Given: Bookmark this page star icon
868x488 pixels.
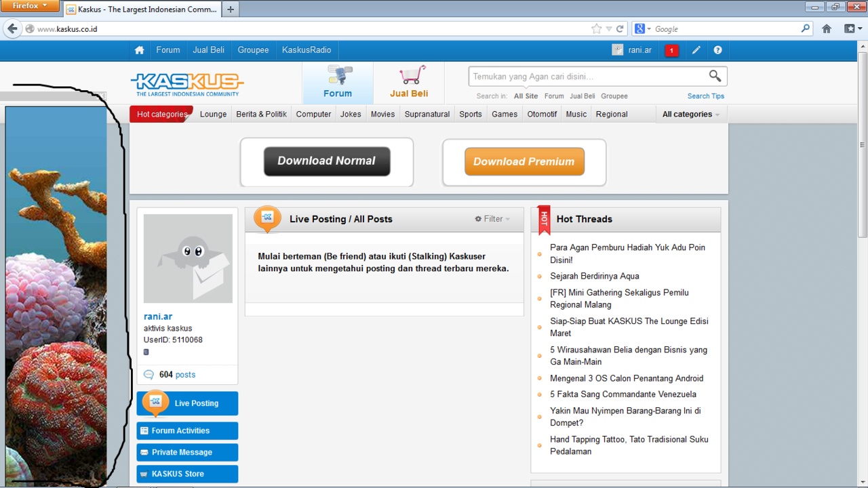Looking at the screenshot, I should coord(596,29).
